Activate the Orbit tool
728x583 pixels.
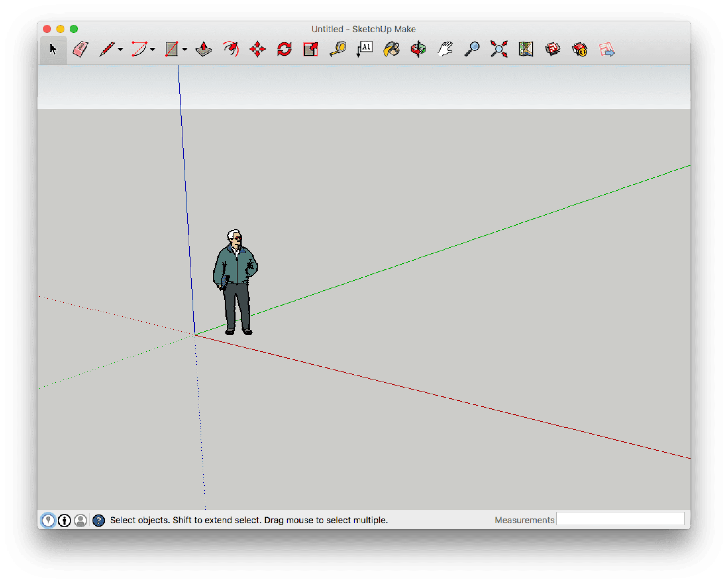(418, 49)
